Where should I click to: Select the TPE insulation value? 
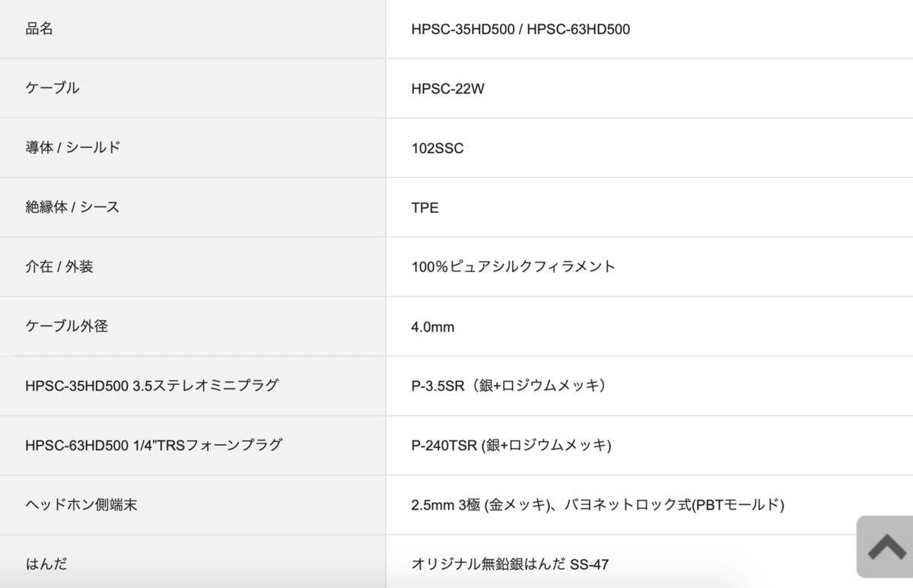(425, 208)
